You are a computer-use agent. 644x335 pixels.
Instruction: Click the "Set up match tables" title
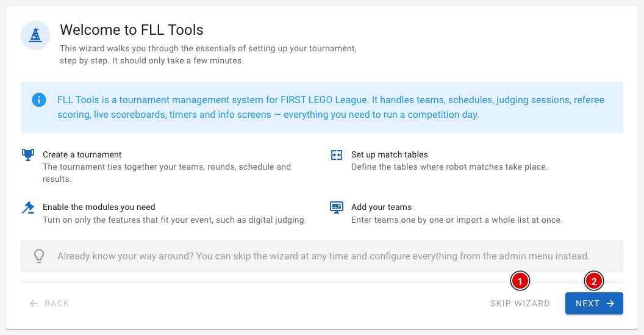[389, 154]
